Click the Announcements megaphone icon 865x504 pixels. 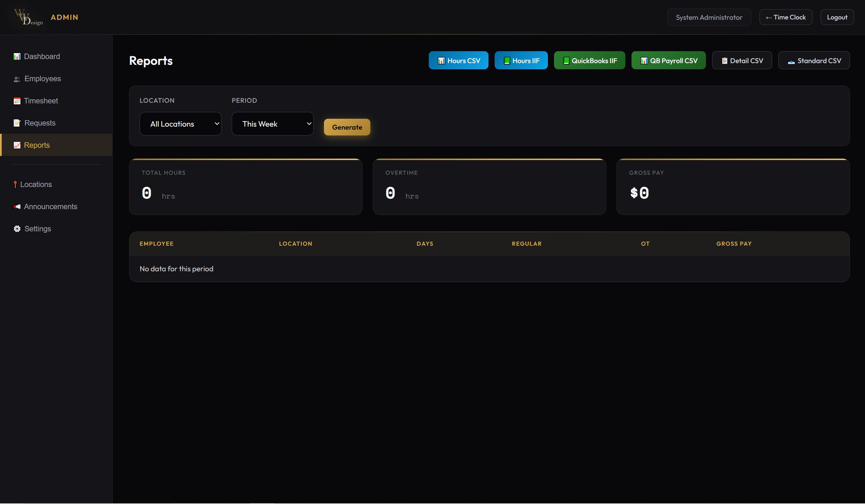[x=17, y=207]
